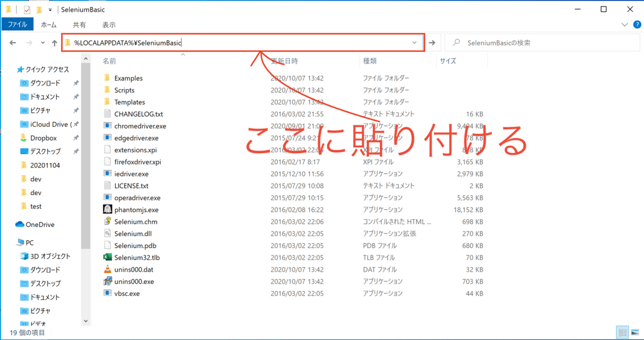Image resolution: width=644 pixels, height=340 pixels.
Task: Select the vbsc.exe application icon
Action: [107, 293]
